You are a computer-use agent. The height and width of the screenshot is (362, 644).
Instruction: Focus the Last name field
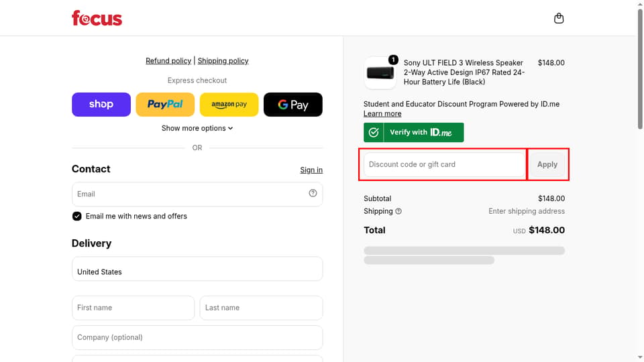click(261, 308)
